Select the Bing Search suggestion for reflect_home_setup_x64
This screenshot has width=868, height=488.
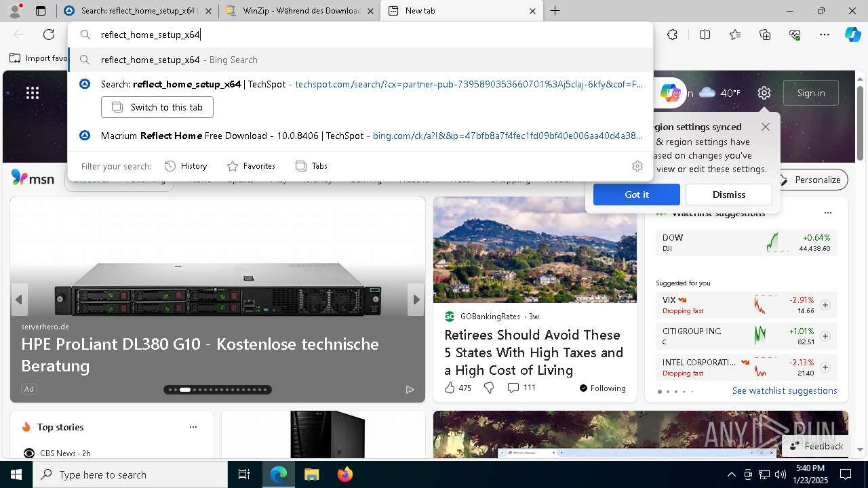coord(360,60)
